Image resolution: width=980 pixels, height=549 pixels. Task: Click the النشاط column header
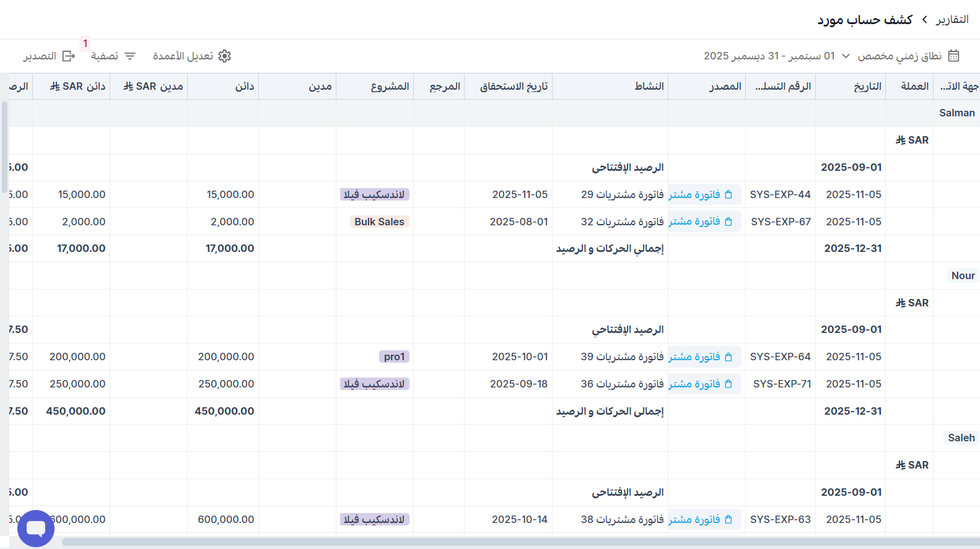point(610,87)
